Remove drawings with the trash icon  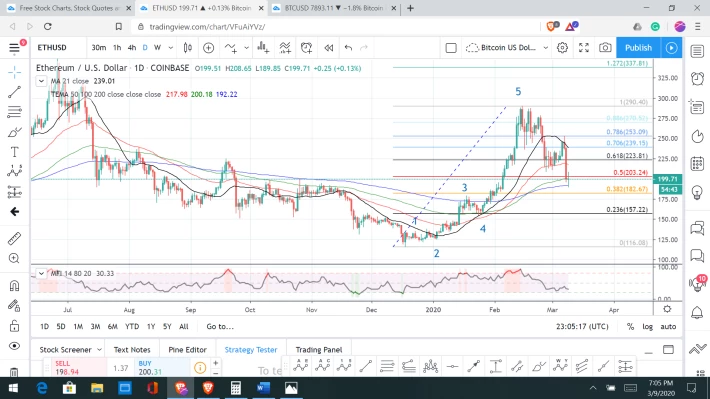(x=14, y=372)
